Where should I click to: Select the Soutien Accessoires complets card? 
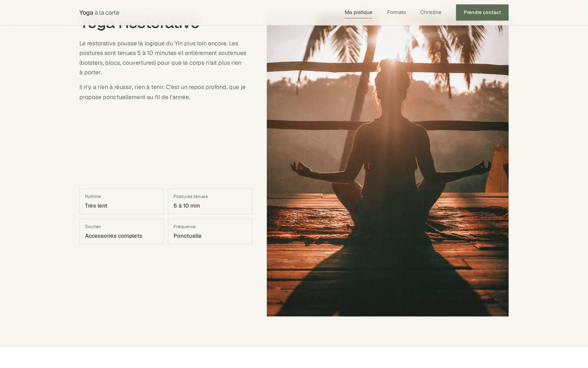click(121, 231)
